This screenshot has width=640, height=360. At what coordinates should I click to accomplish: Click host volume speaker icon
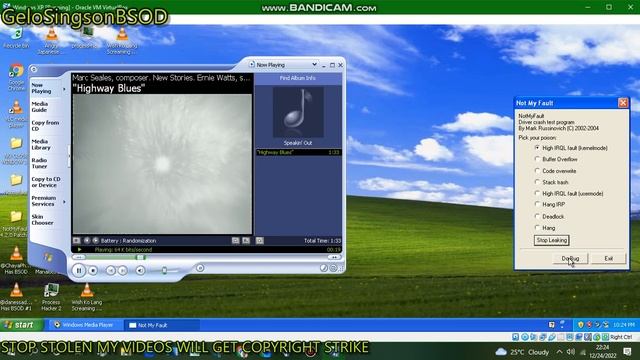pos(570,352)
